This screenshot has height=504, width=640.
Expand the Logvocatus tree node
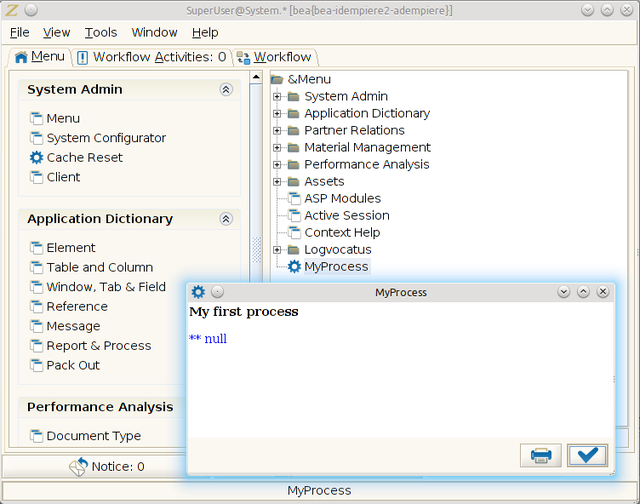point(277,249)
